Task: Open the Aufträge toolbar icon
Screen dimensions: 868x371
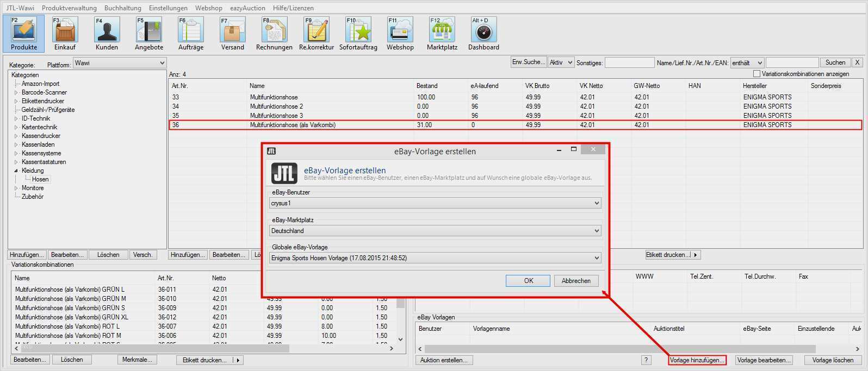Action: [191, 34]
